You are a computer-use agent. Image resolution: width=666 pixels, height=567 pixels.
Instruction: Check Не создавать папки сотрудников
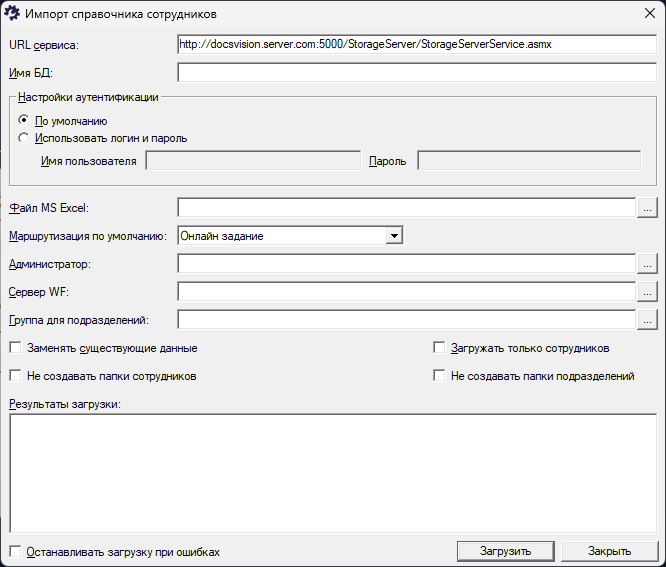click(x=15, y=376)
